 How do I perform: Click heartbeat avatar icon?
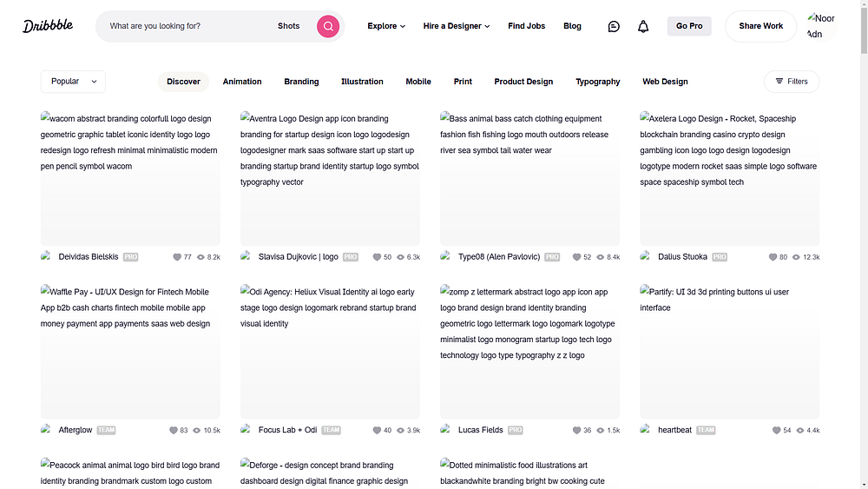(646, 430)
